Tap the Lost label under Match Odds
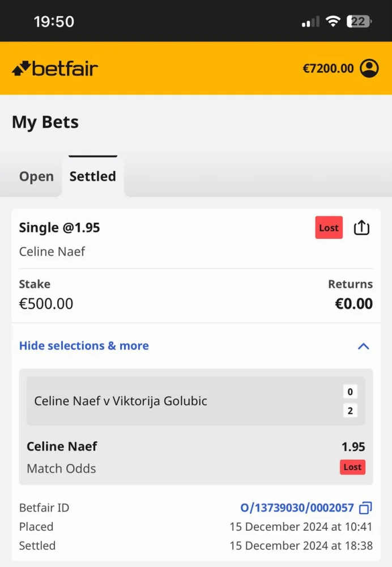392x567 pixels. 352,467
